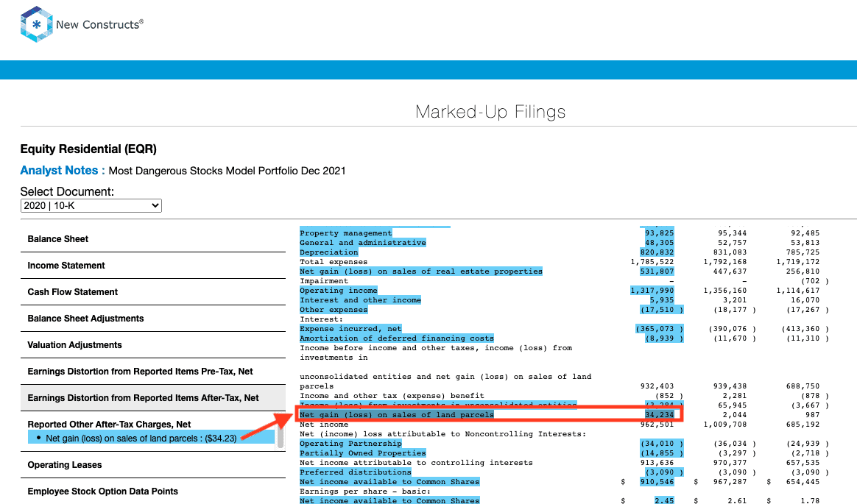
Task: Click highlighted Expense incurred, net line
Action: pos(350,329)
